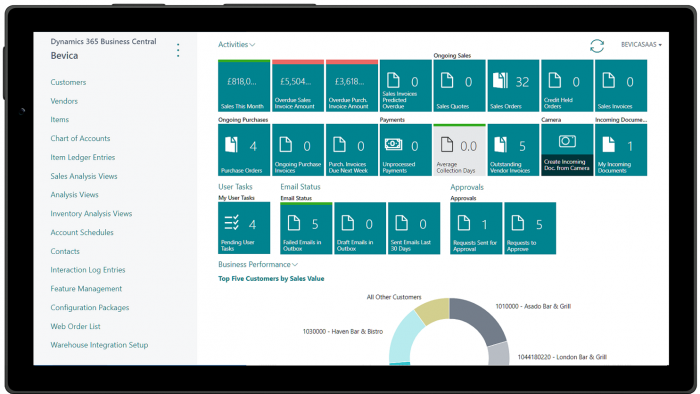Expand the Business Performance dropdown
Screen dimensions: 700x394
click(258, 265)
